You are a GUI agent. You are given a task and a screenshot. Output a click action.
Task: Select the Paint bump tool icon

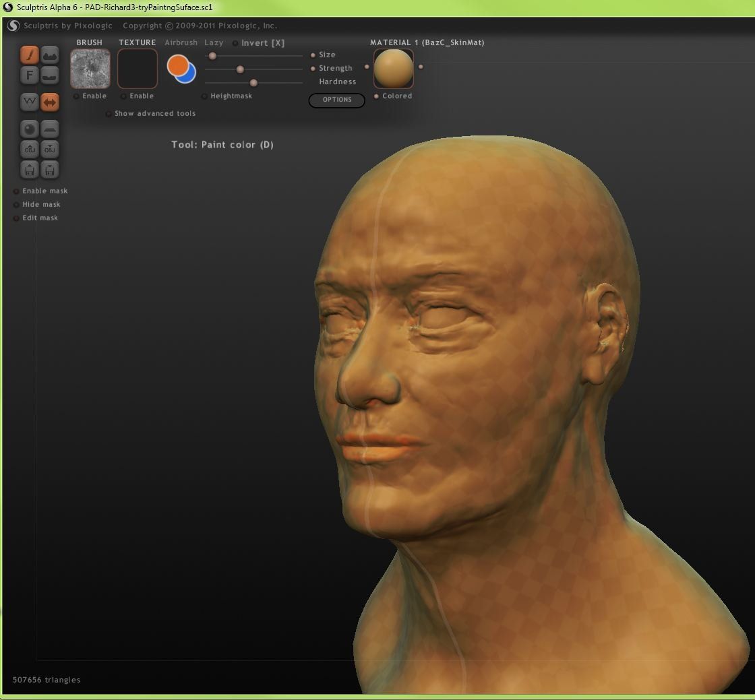(50, 55)
